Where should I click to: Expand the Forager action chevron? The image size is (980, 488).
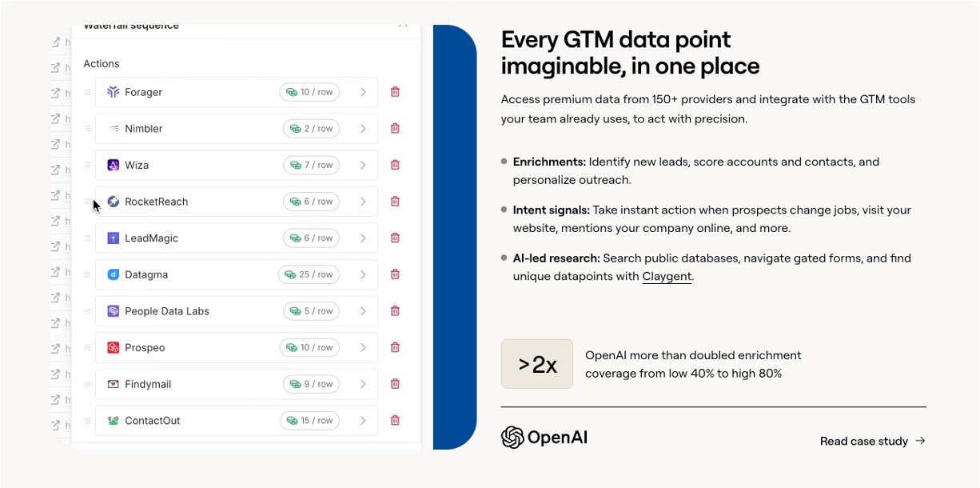[363, 92]
